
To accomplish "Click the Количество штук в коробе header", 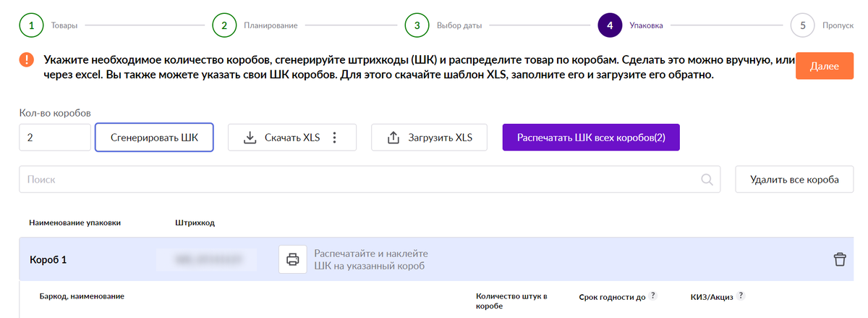I will pos(511,301).
